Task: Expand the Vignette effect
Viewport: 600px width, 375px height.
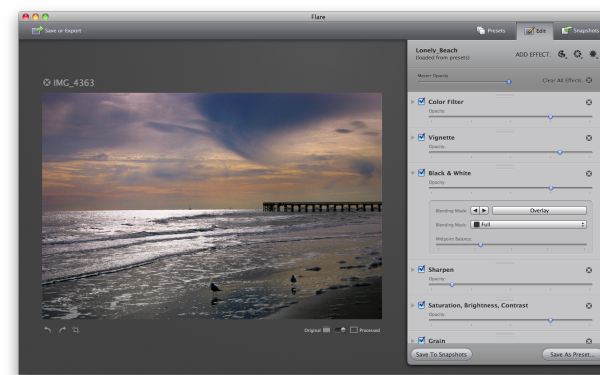Action: [x=412, y=137]
